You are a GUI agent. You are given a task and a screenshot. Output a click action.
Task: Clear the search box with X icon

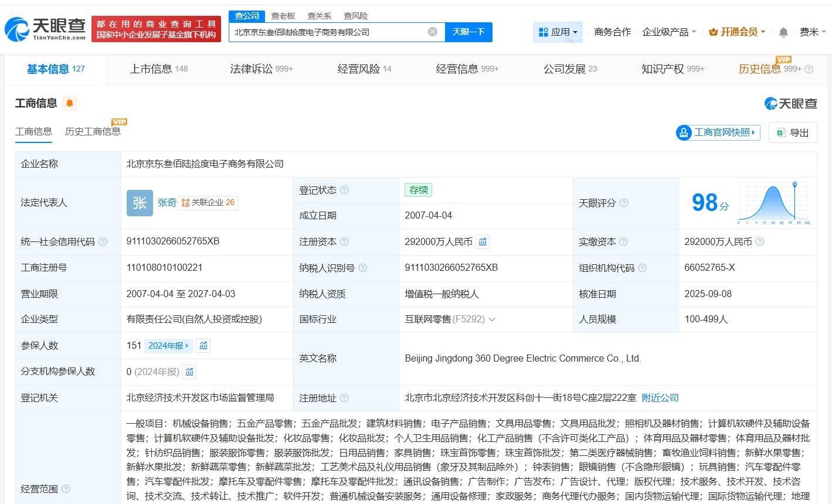point(432,32)
